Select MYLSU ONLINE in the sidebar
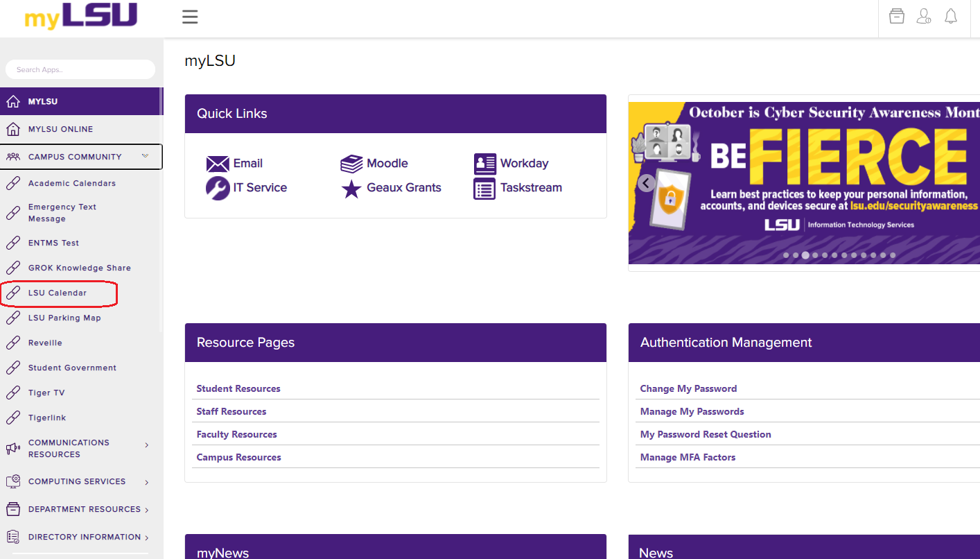The image size is (980, 559). [81, 129]
